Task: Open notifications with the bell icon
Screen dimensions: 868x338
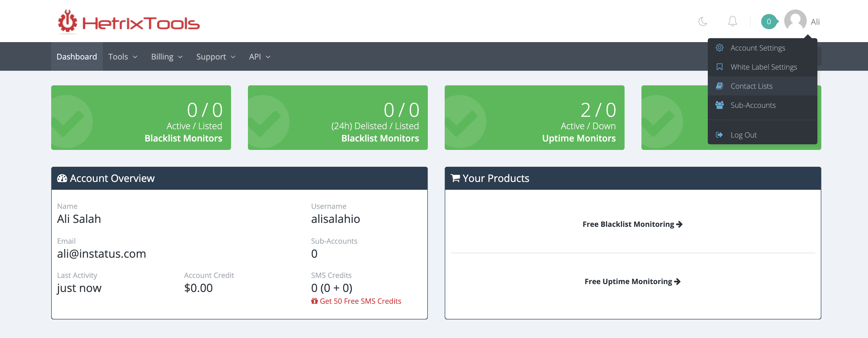Action: tap(732, 22)
